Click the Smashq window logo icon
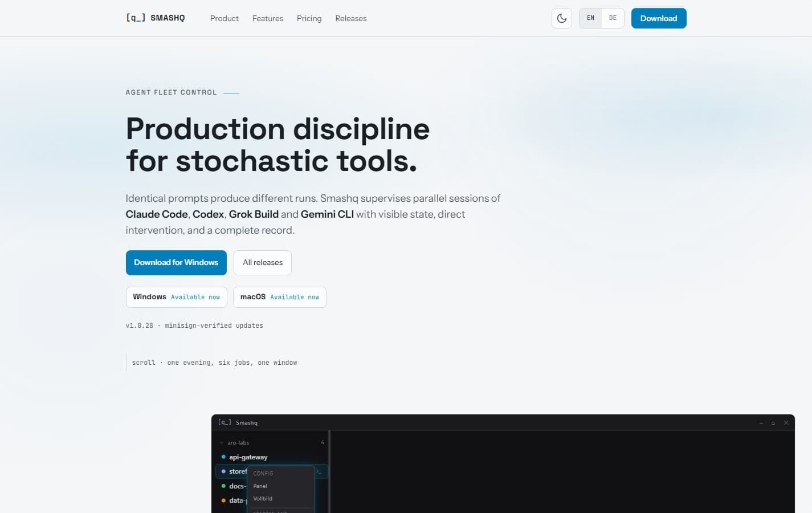Viewport: 812px width, 513px height. tap(225, 422)
